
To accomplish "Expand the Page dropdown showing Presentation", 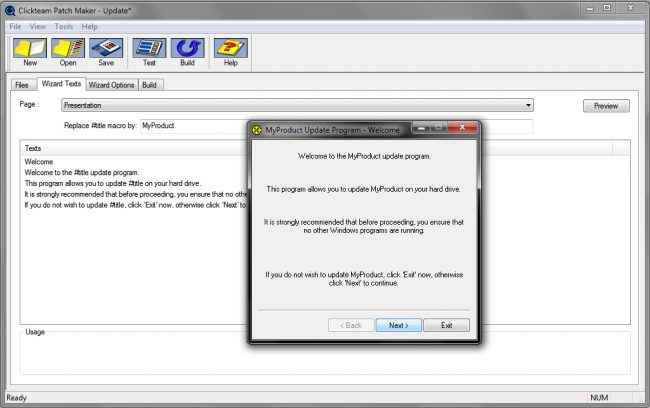I will click(528, 105).
